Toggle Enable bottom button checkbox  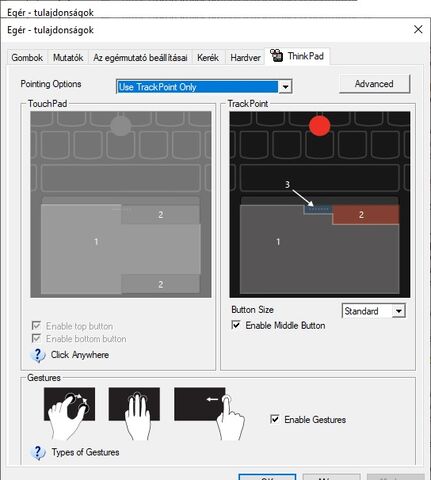36,339
